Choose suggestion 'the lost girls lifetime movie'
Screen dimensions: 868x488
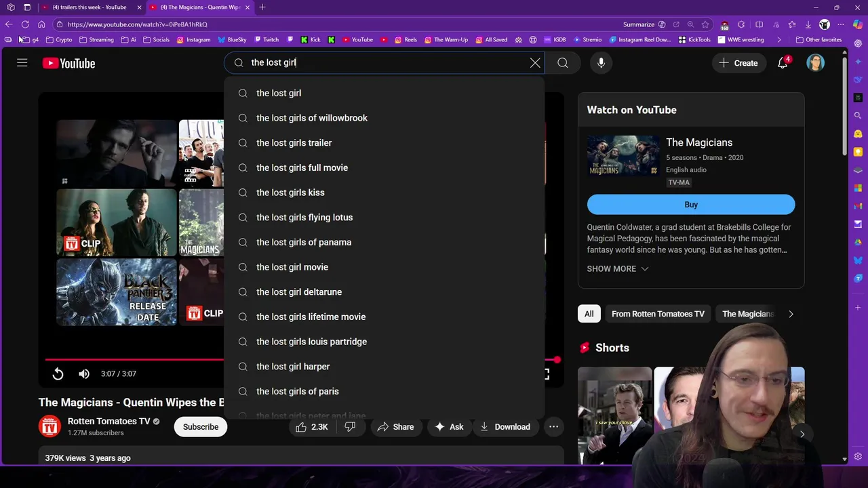pyautogui.click(x=384, y=317)
